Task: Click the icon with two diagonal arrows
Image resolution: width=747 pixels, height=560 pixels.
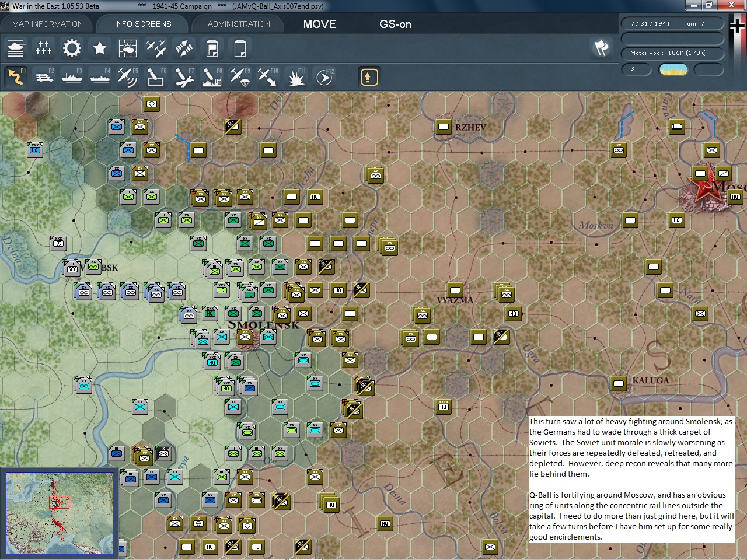Action: [x=184, y=48]
